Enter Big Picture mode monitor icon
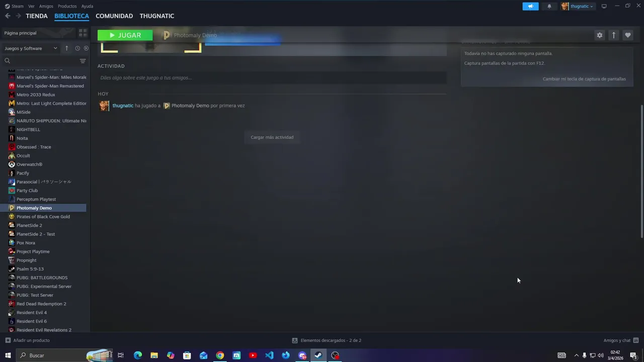 [x=604, y=6]
